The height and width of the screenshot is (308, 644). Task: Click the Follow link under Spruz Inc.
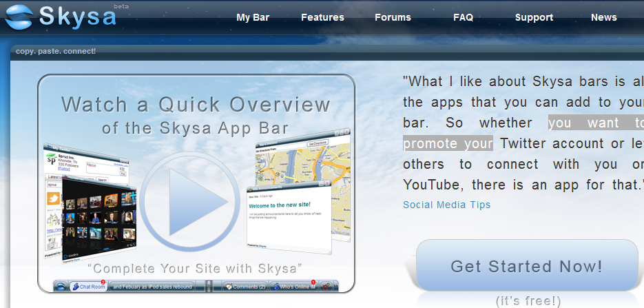pyautogui.click(x=64, y=168)
